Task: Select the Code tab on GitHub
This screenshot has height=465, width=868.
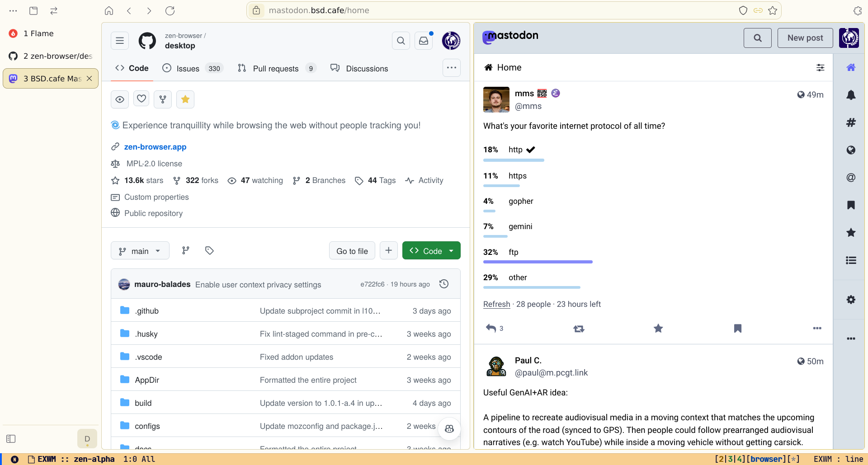Action: (132, 68)
